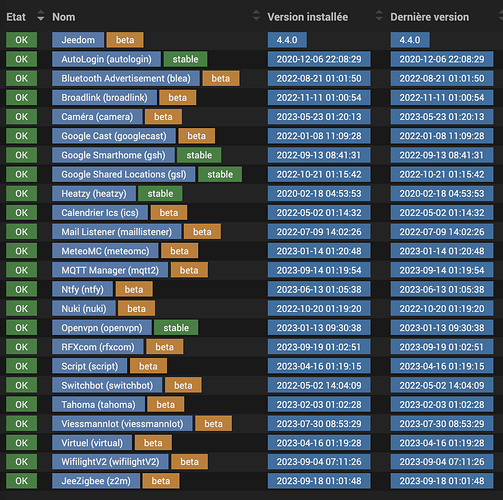Image resolution: width=503 pixels, height=500 pixels.
Task: Click beta tag beside Viessmannlot
Action: pyautogui.click(x=213, y=424)
